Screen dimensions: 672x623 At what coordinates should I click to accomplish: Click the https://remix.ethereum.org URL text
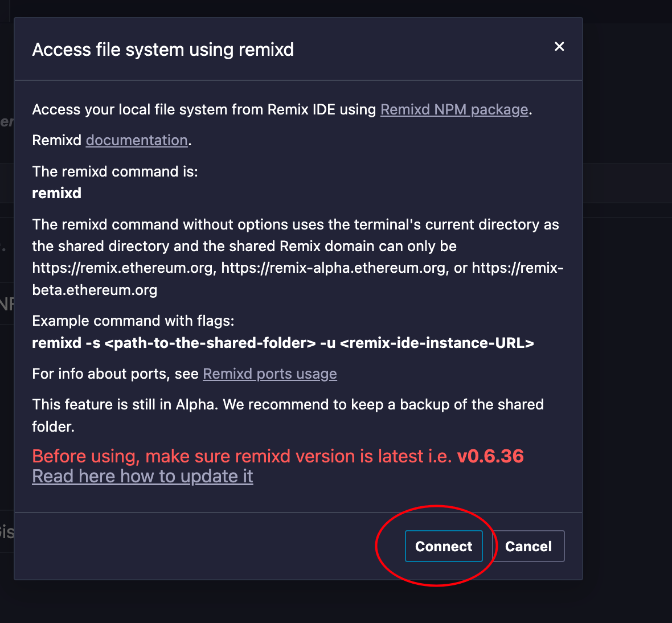(x=123, y=268)
